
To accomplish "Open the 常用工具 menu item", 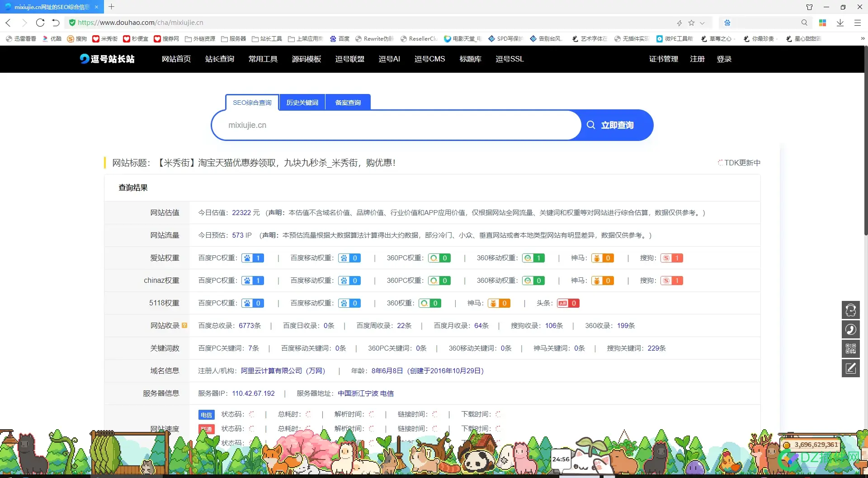I will pos(263,59).
